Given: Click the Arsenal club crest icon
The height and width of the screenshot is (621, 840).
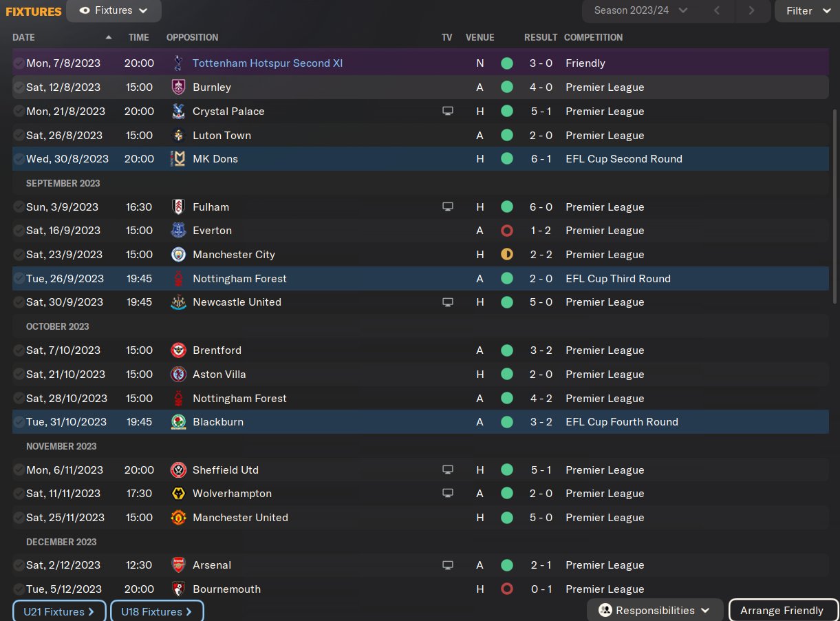Looking at the screenshot, I should pyautogui.click(x=178, y=565).
